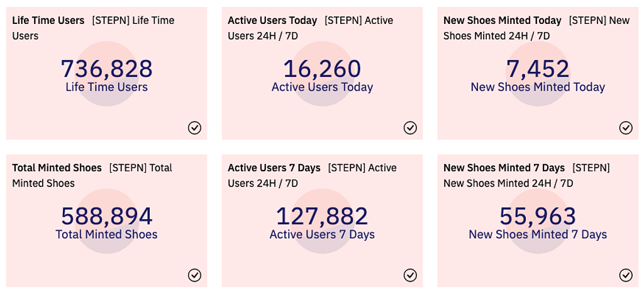Click the checkmark icon on New Shoes Minted 7 Days card
The image size is (644, 291).
[626, 275]
